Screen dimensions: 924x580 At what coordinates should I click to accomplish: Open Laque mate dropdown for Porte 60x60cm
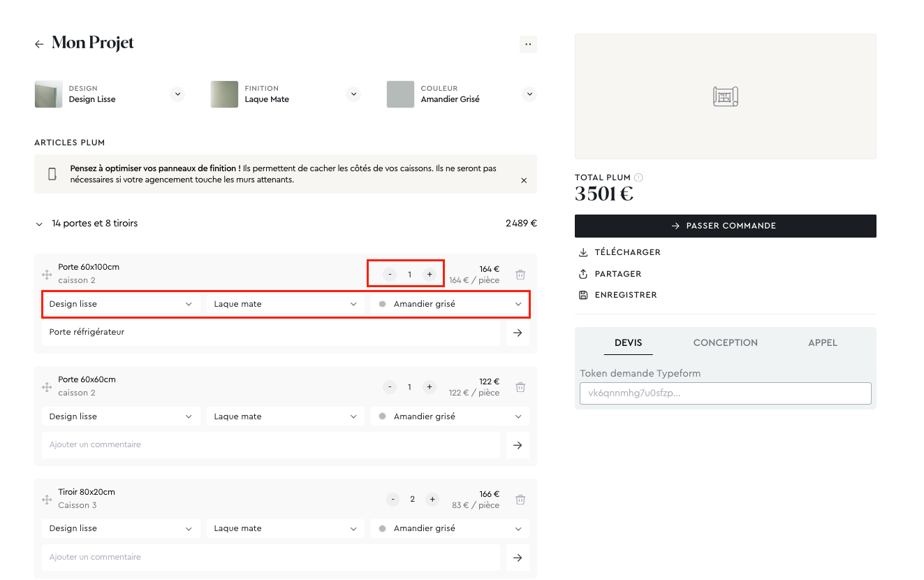coord(285,416)
